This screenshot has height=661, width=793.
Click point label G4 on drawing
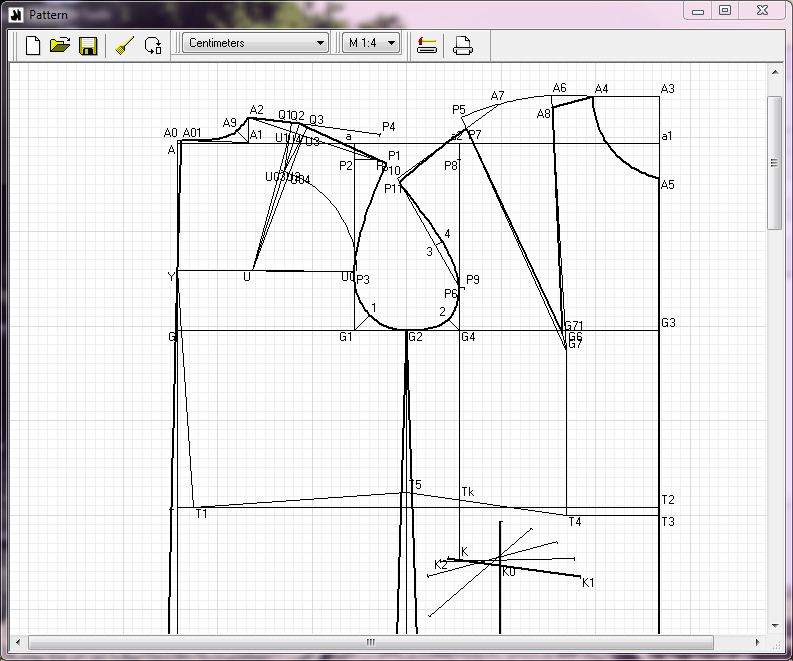[x=468, y=337]
